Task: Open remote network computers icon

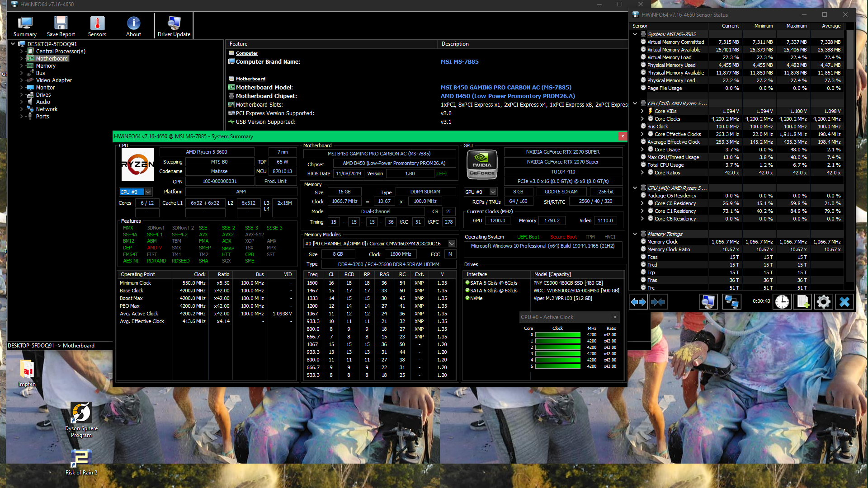Action: (731, 302)
